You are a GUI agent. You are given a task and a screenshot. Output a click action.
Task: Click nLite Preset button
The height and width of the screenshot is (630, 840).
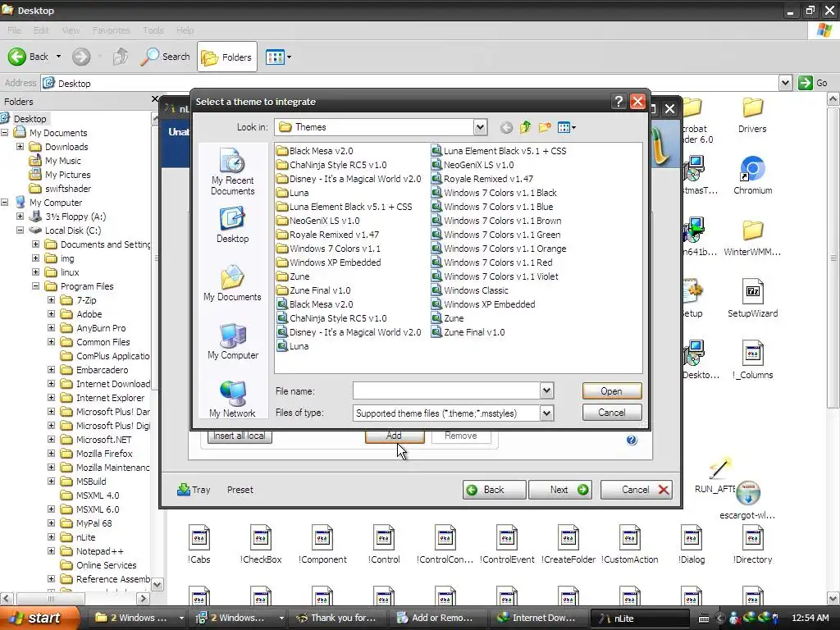pyautogui.click(x=240, y=490)
